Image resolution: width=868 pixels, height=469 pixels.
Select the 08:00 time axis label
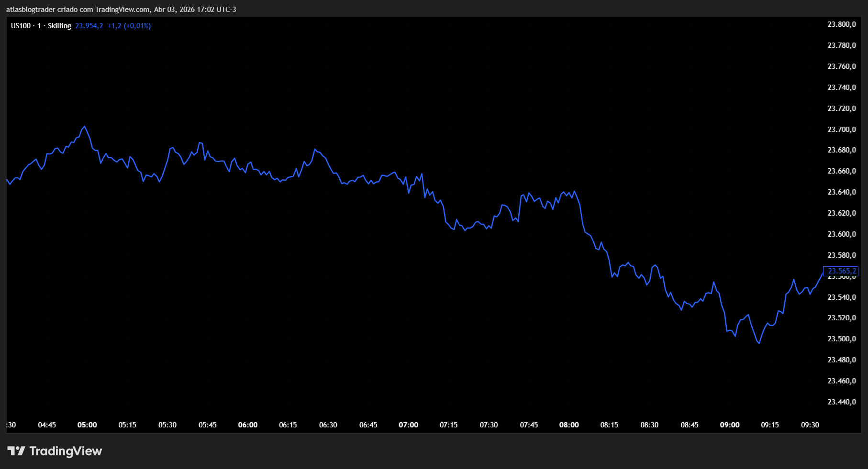(x=569, y=425)
